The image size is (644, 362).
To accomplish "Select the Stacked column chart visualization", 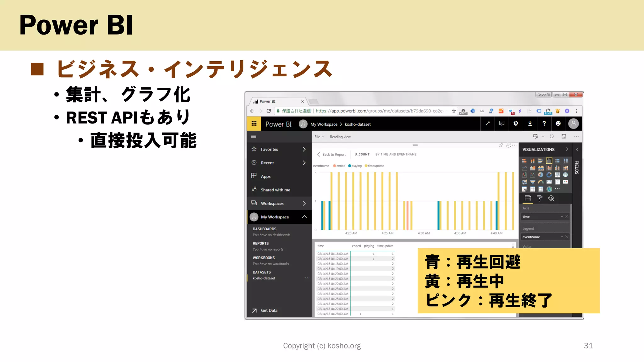I will (x=532, y=161).
